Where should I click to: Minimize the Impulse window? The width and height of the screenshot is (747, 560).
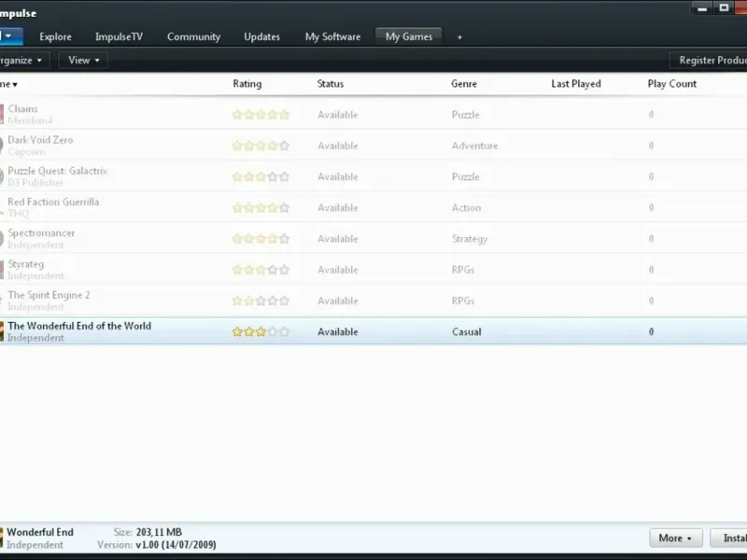(702, 8)
